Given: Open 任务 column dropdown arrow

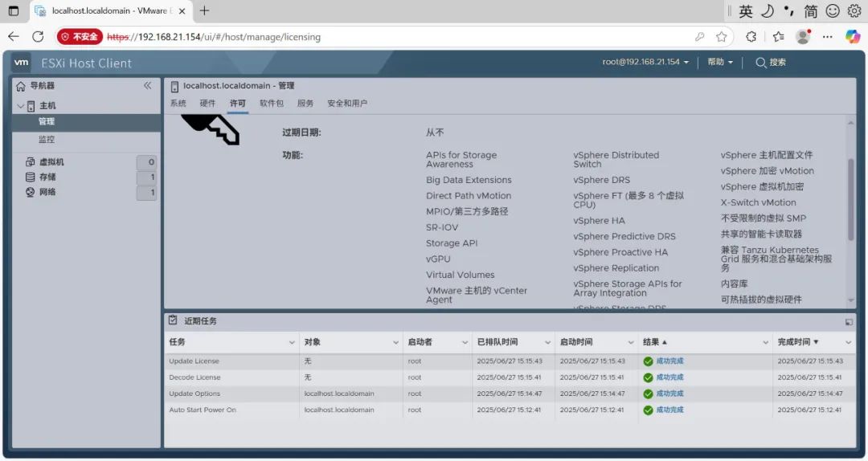Looking at the screenshot, I should 292,343.
